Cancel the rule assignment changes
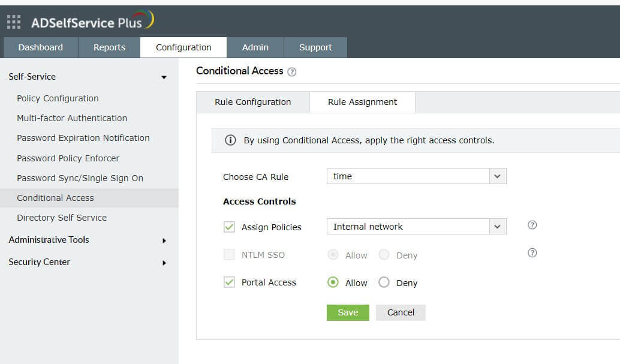The image size is (620, 364). pyautogui.click(x=400, y=312)
